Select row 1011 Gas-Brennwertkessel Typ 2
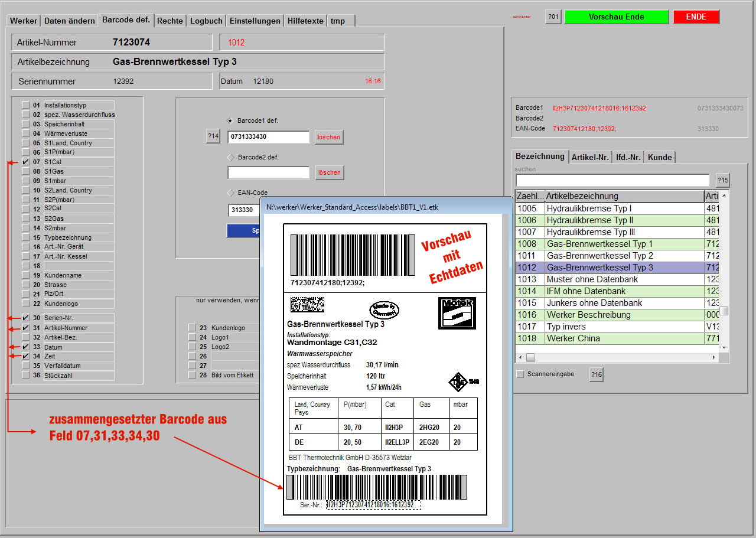 618,256
